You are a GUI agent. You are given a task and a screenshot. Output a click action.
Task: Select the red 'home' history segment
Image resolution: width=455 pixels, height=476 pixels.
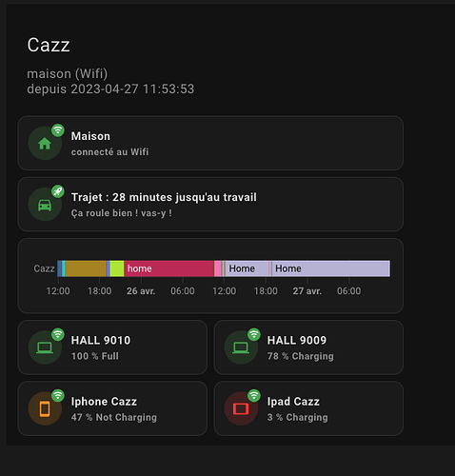168,268
